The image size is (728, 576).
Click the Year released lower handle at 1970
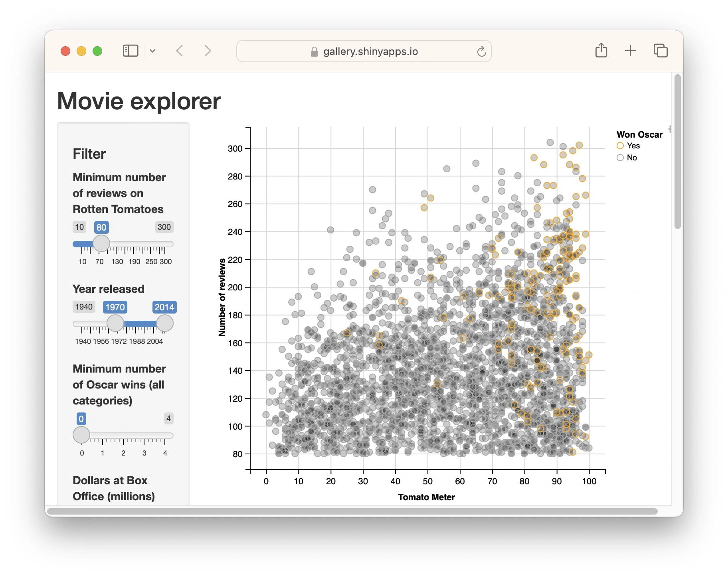[x=115, y=323]
